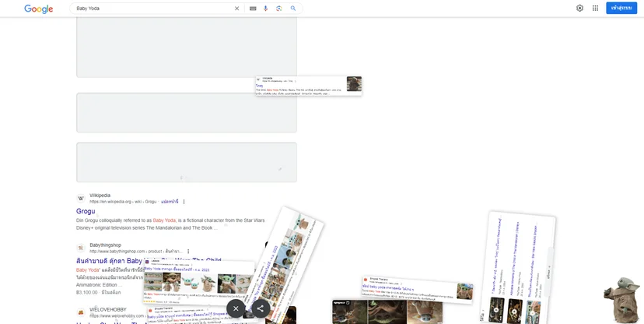Open the Grogu Wikipedia result link
Screen dimensions: 644x324
(86, 211)
